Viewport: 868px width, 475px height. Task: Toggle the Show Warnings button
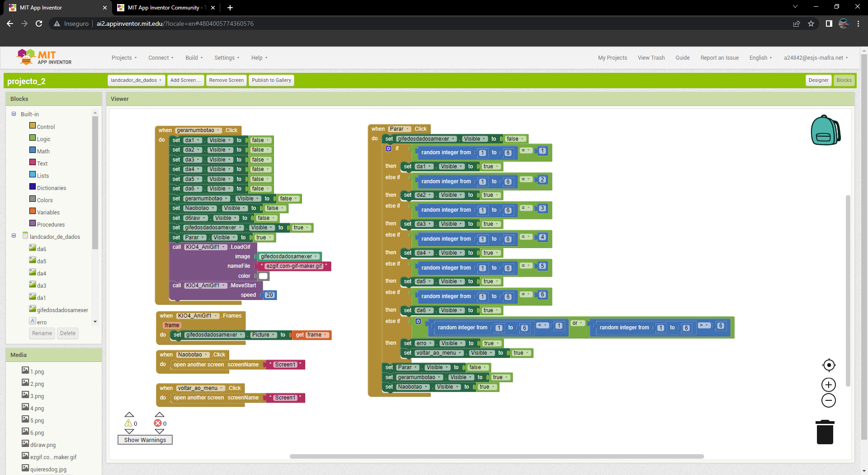[145, 440]
